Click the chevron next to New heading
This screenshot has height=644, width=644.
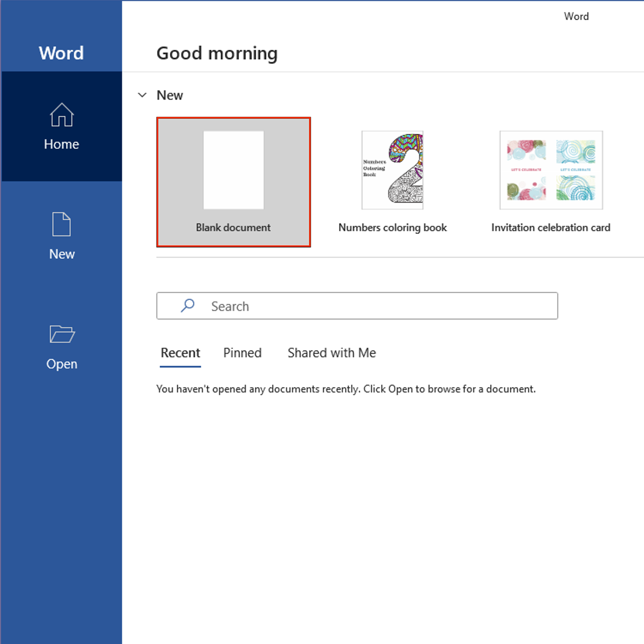pyautogui.click(x=142, y=95)
